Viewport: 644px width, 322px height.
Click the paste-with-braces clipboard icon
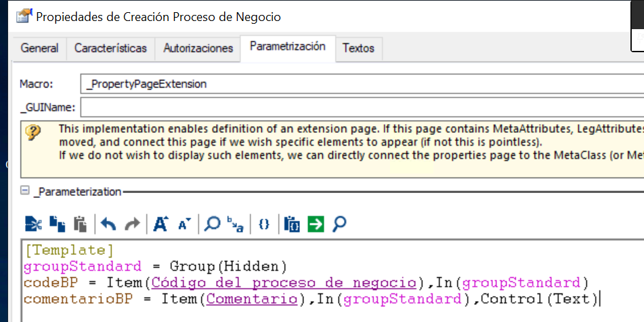pyautogui.click(x=292, y=224)
